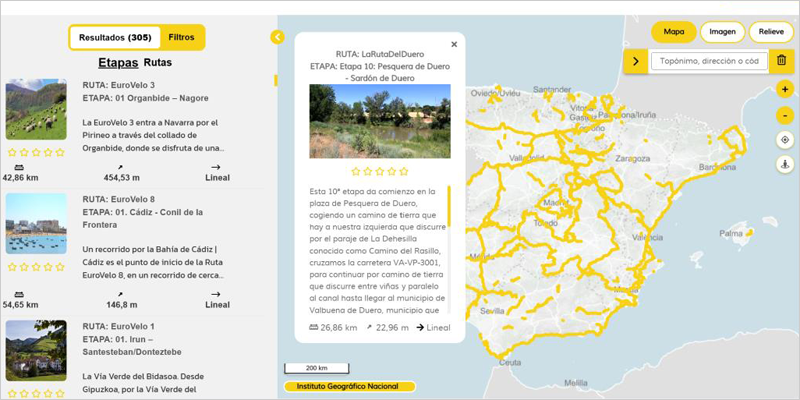
Task: Click Lineal label of EuroVelo 8
Action: point(217,305)
